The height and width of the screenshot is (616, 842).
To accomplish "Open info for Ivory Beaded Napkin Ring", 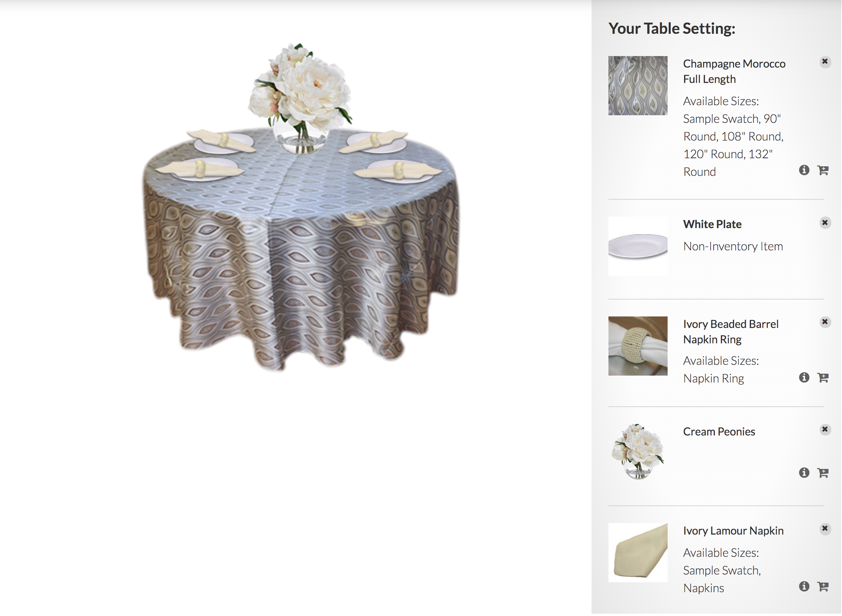I will pyautogui.click(x=804, y=378).
